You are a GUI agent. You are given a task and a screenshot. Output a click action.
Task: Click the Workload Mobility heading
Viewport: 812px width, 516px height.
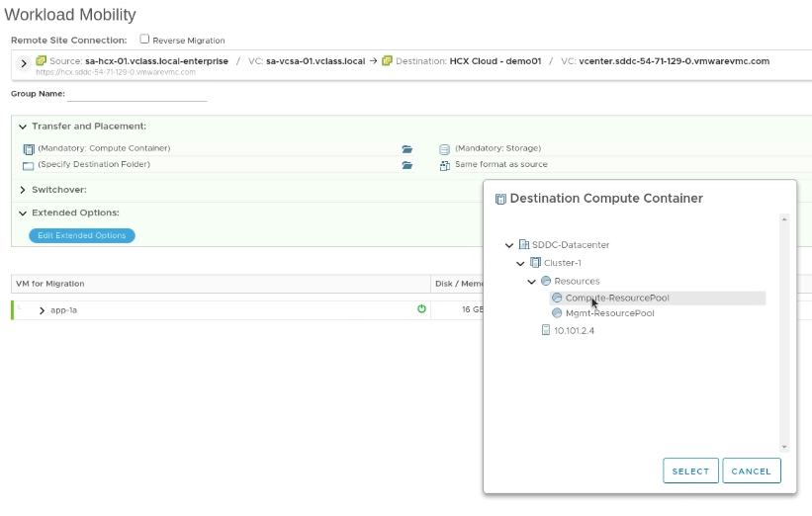pyautogui.click(x=70, y=15)
